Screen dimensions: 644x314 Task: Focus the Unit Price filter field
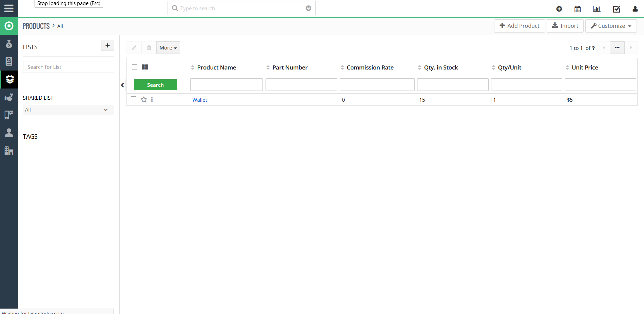pos(601,84)
